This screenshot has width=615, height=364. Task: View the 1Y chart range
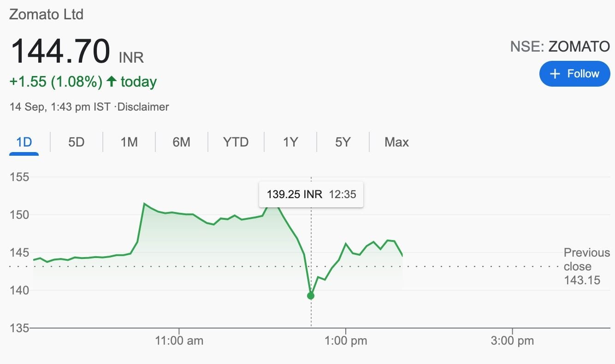tap(290, 142)
